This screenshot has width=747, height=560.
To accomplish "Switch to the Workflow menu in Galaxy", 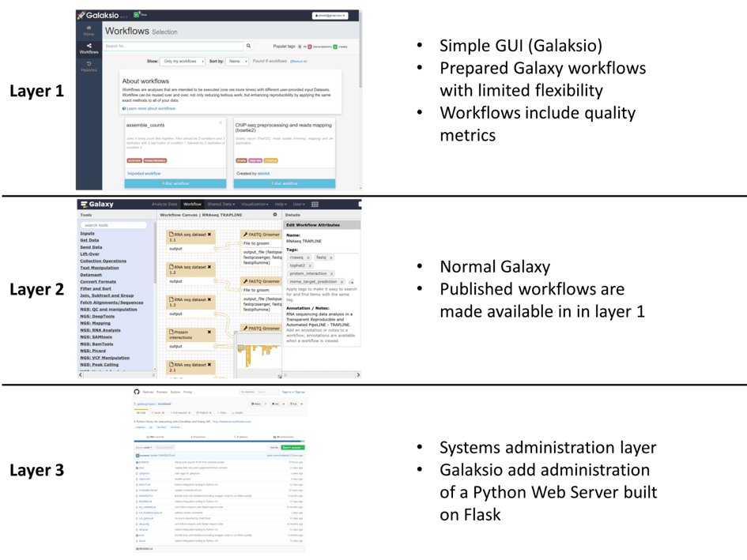I will pyautogui.click(x=192, y=204).
